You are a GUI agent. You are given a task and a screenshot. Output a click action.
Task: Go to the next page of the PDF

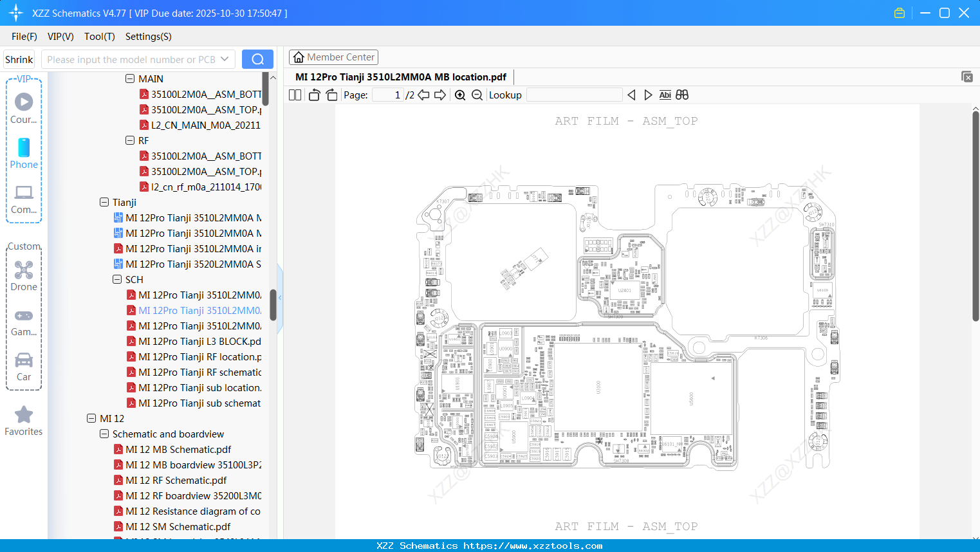coord(440,95)
